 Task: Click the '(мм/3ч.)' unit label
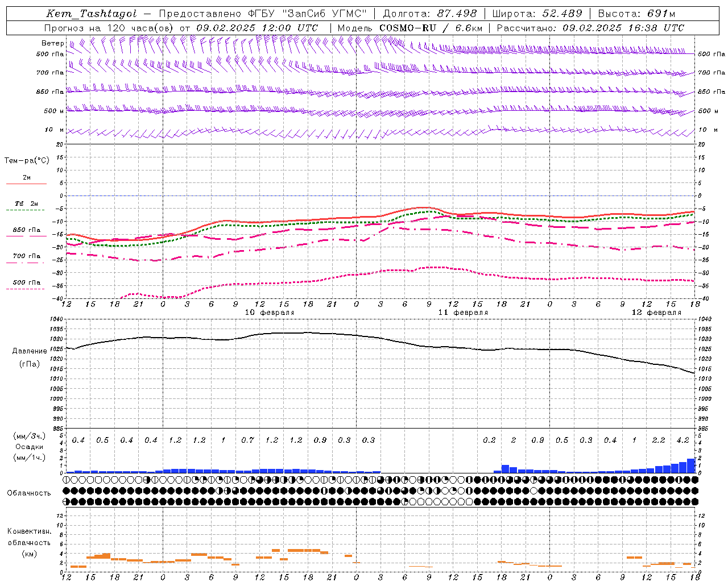point(29,436)
